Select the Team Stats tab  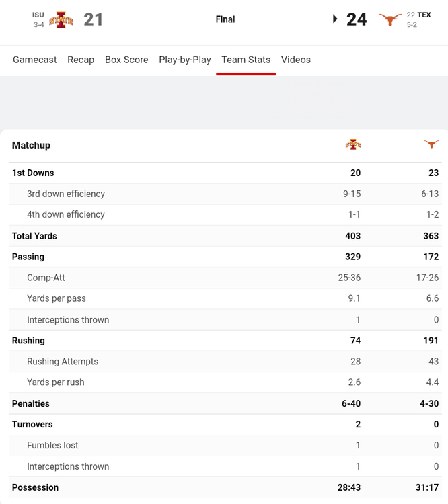246,60
